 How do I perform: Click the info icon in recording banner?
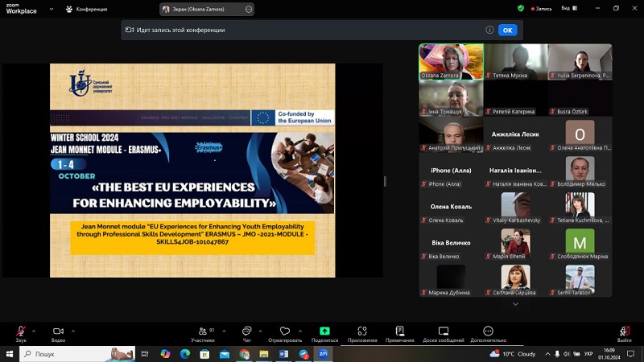coord(489,30)
